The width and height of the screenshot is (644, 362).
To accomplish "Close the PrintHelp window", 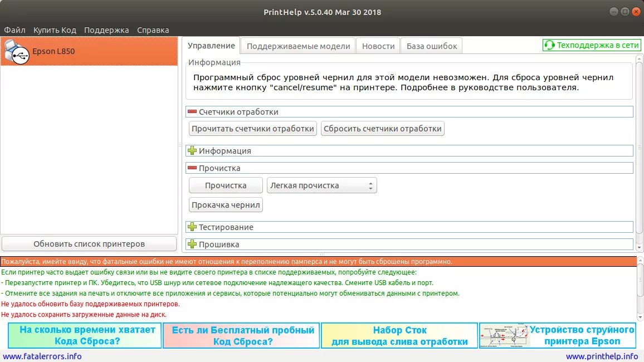I will coord(636,12).
